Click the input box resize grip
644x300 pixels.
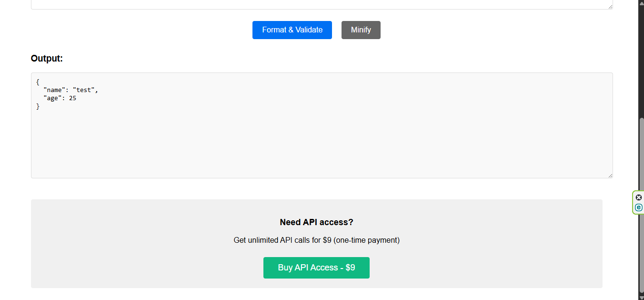pos(611,6)
